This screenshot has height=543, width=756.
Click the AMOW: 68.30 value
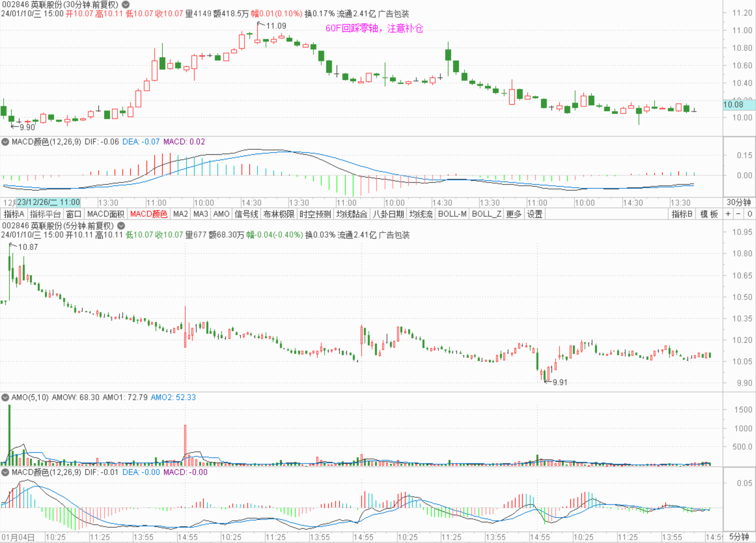click(x=76, y=397)
